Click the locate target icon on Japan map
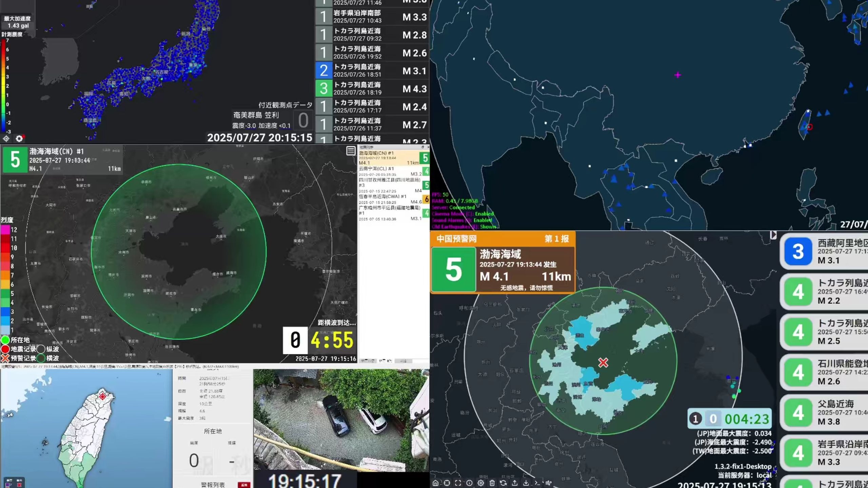This screenshot has width=868, height=488. click(6, 139)
